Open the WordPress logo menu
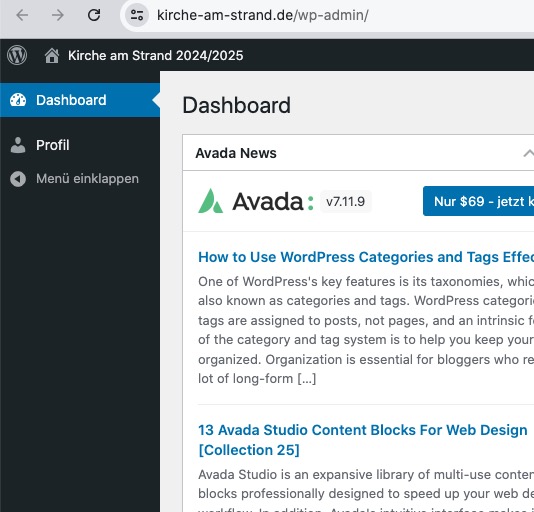534x512 pixels. pos(17,55)
